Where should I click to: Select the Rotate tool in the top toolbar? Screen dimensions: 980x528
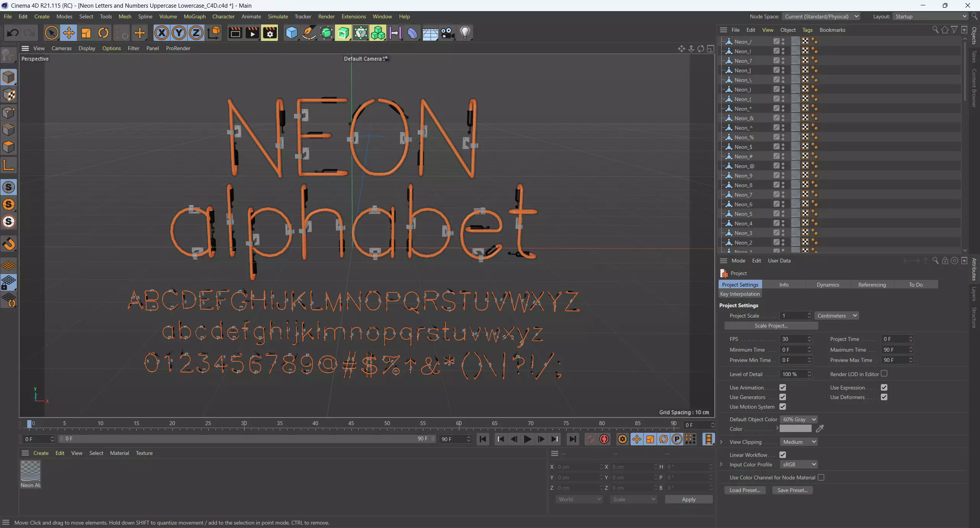click(x=103, y=33)
